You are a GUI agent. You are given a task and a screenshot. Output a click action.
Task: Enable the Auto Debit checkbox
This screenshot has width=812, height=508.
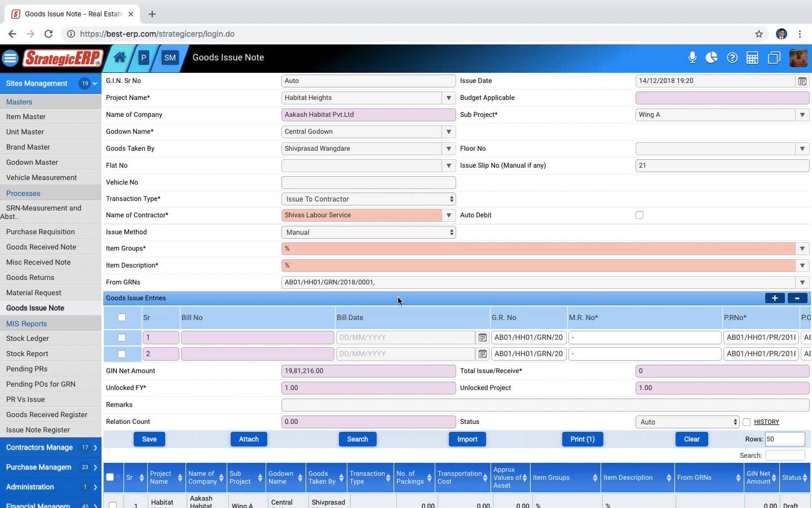[x=639, y=215]
